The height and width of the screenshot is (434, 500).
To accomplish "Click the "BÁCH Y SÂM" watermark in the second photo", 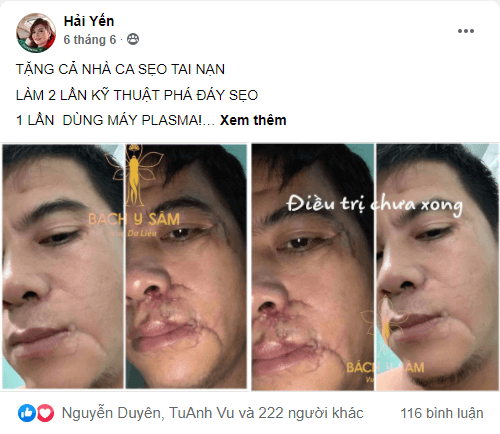I will click(x=385, y=368).
